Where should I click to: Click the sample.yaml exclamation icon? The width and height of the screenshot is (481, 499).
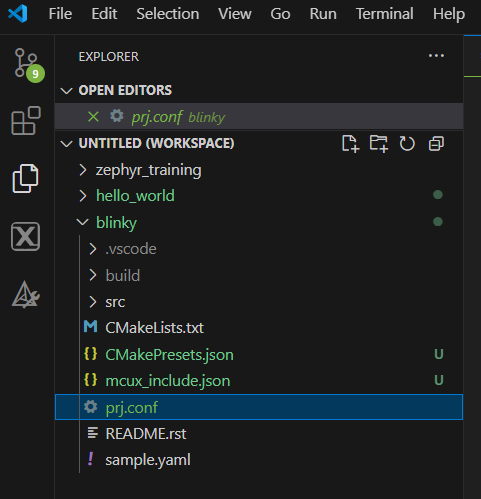(90, 459)
